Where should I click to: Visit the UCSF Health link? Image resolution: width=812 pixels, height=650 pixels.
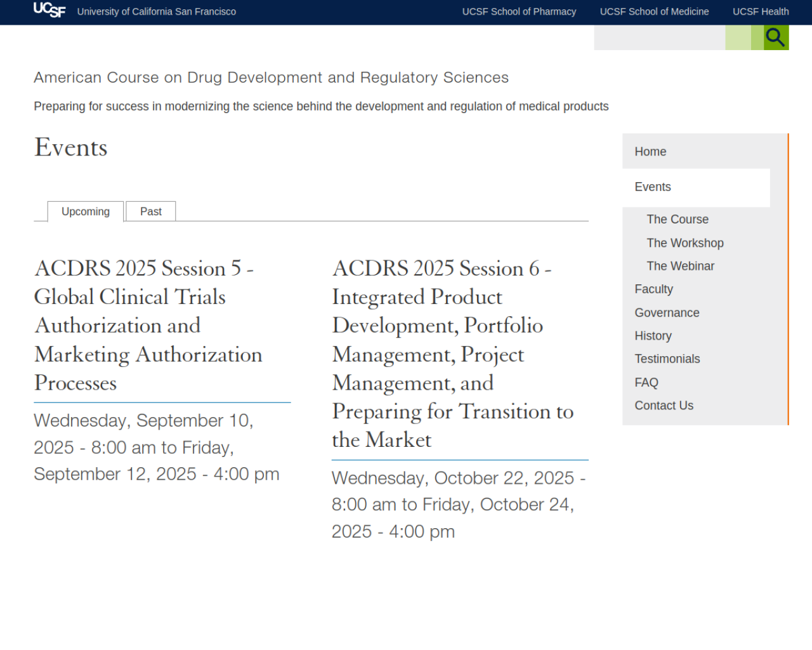click(761, 11)
